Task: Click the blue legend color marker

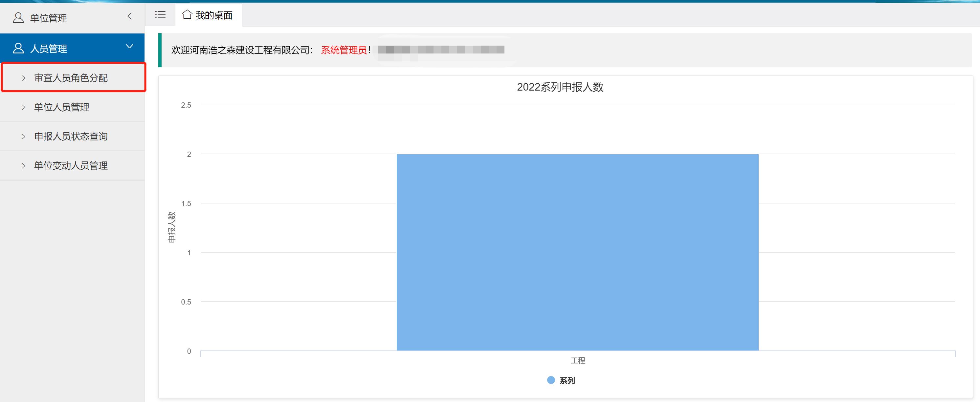Action: [x=550, y=380]
